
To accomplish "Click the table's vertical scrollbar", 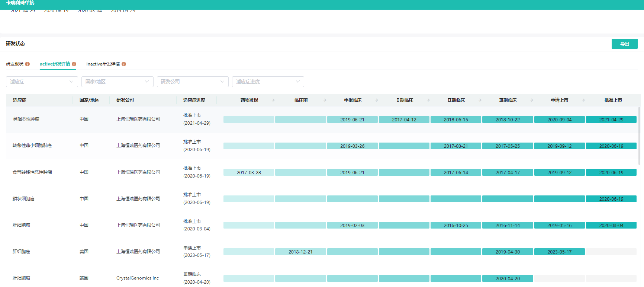I will (x=639, y=136).
